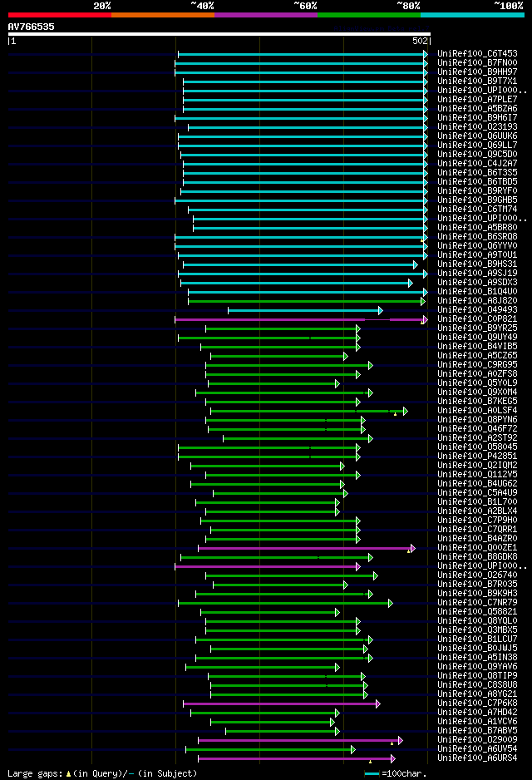
Task: Open hit UniRef100_C9RG95
Action: pos(477,364)
